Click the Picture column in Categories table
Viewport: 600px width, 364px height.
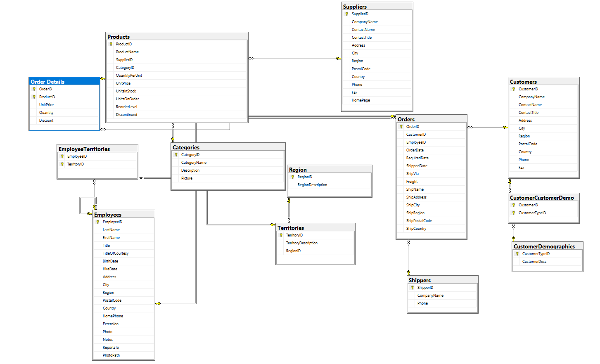click(x=187, y=178)
